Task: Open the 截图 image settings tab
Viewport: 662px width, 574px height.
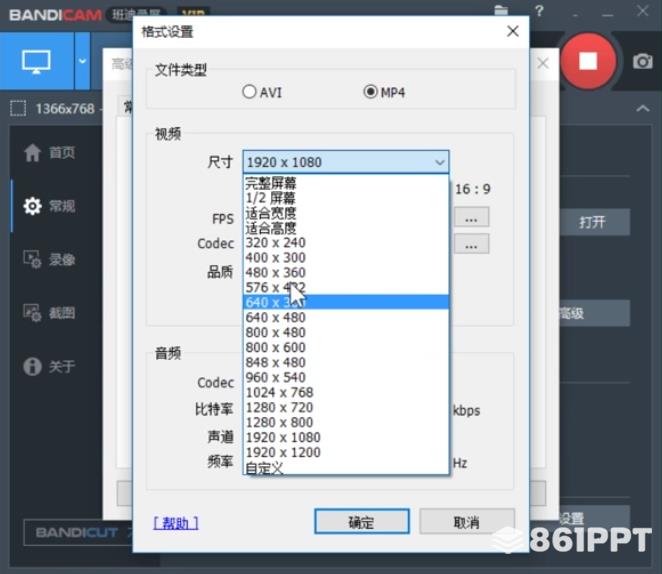Action: coord(50,313)
